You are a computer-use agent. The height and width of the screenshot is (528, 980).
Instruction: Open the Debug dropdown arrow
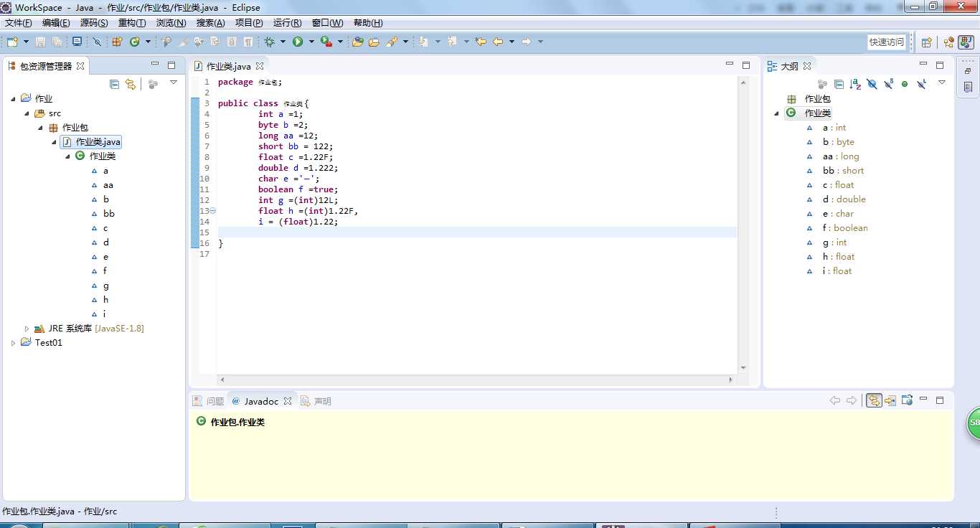283,42
